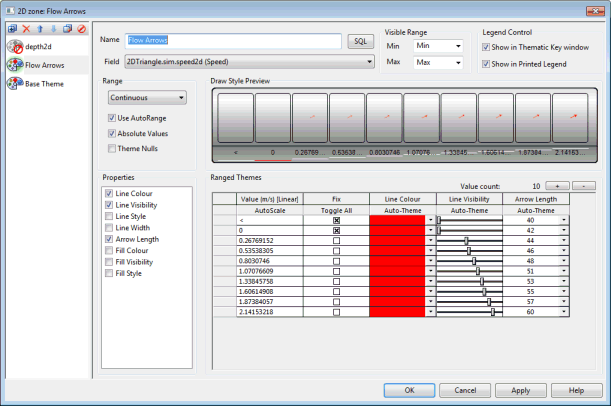Click Toggle All under the Fix column
Screen dimensions: 611x406
(x=336, y=210)
